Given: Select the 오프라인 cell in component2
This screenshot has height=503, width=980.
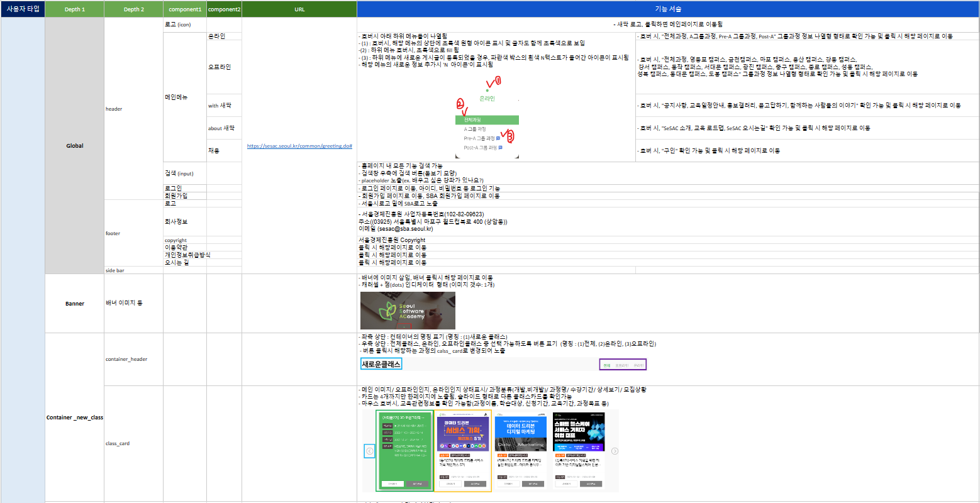Looking at the screenshot, I should (x=225, y=67).
